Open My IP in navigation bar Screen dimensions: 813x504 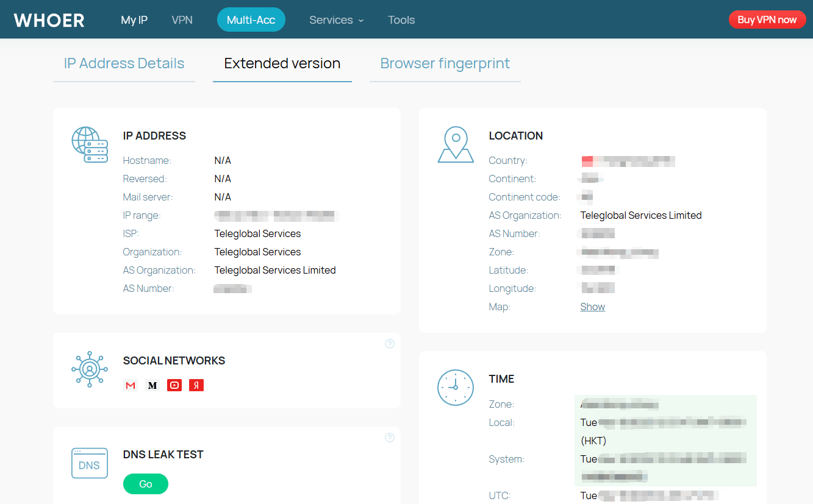pyautogui.click(x=134, y=20)
